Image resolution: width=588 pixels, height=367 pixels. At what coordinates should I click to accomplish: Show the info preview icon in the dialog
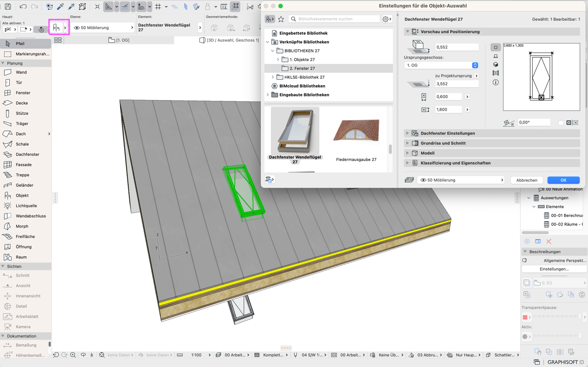tap(496, 83)
